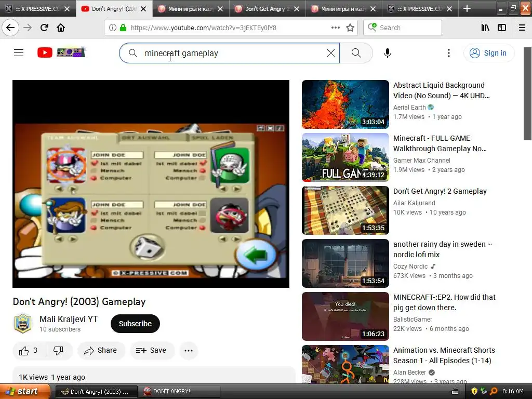This screenshot has height=399, width=532.
Task: Click Alan Becker channel name
Action: coord(409,373)
